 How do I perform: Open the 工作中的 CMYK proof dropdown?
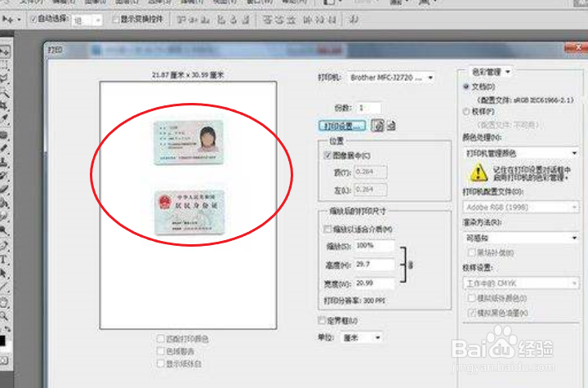pyautogui.click(x=521, y=283)
